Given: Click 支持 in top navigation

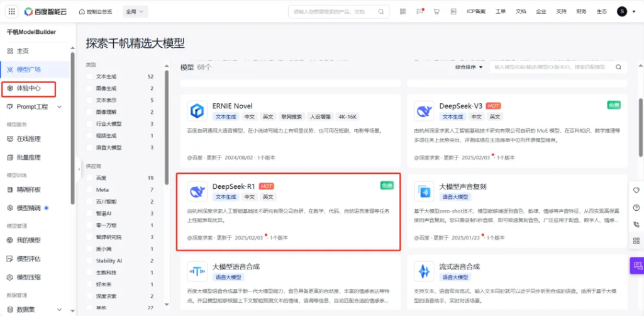Looking at the screenshot, I should (x=561, y=11).
